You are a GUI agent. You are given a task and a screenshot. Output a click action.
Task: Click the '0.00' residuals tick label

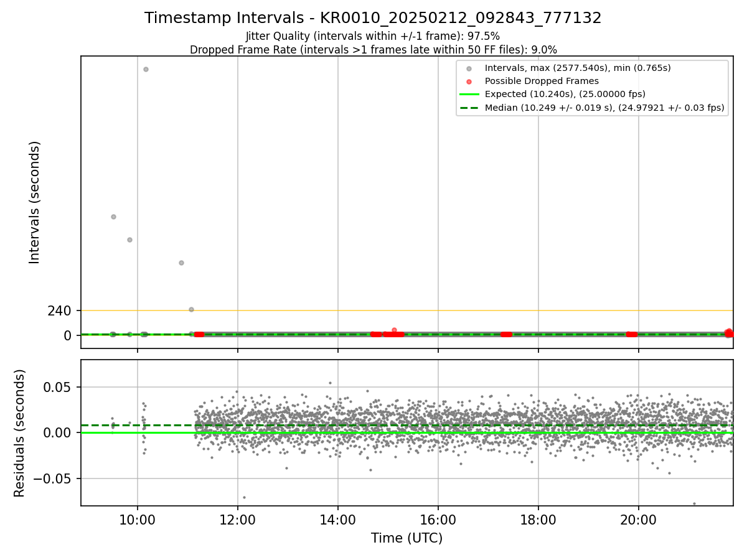59,433
